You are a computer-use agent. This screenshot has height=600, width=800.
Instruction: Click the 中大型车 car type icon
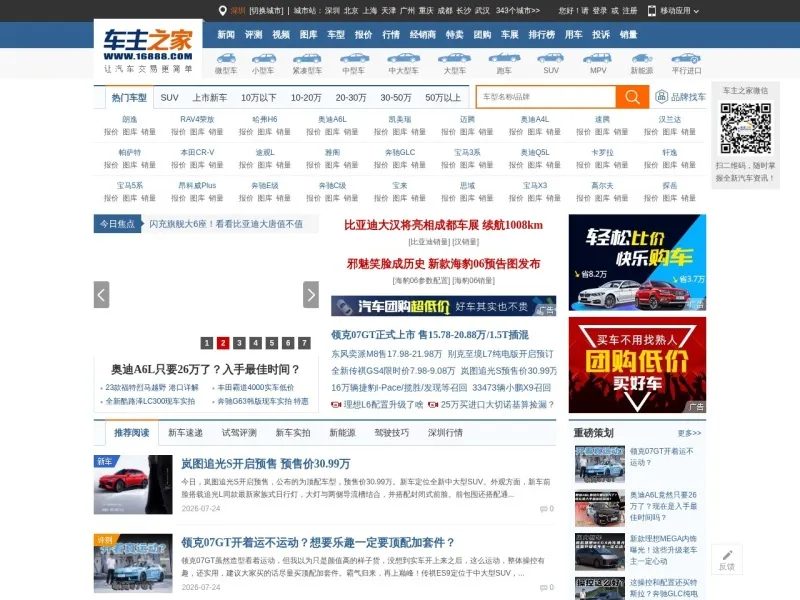click(x=403, y=58)
